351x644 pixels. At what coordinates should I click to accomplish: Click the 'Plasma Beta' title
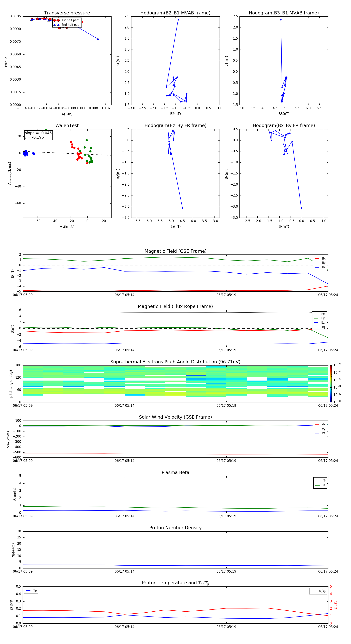(x=175, y=472)
